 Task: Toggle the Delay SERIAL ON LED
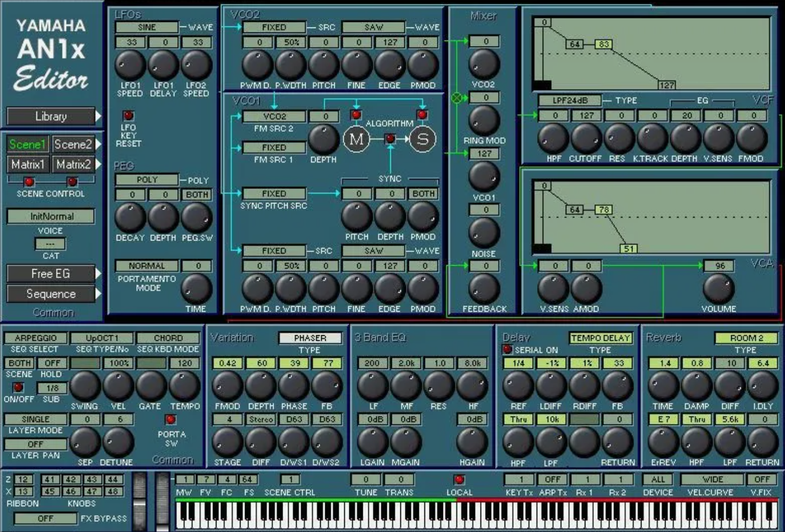[x=507, y=349]
